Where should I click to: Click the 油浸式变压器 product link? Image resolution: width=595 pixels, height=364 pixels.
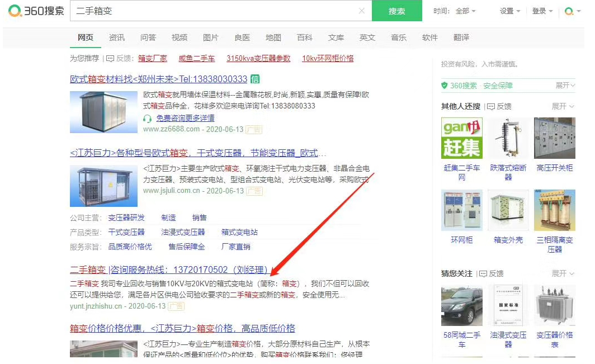click(183, 232)
